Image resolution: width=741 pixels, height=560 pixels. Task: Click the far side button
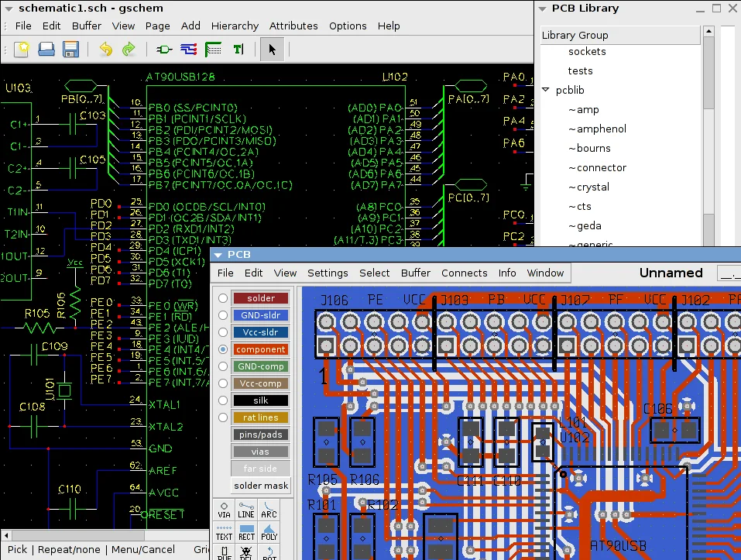260,468
